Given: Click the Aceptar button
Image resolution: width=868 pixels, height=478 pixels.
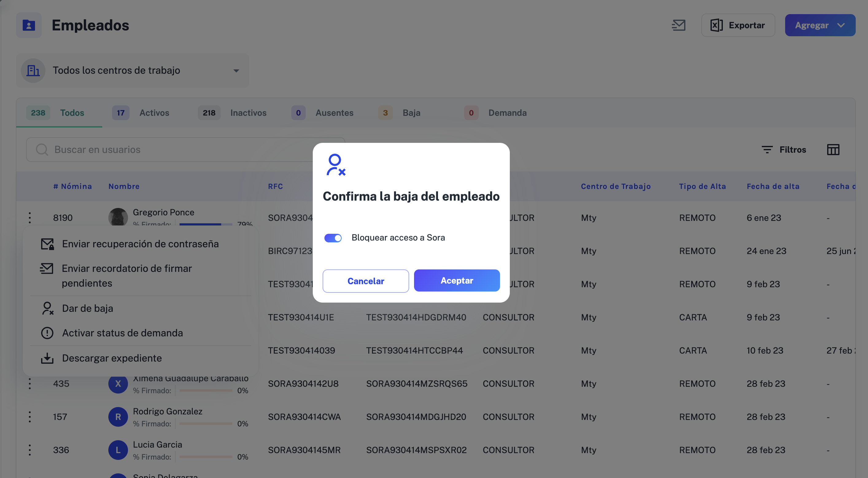Looking at the screenshot, I should click(457, 280).
